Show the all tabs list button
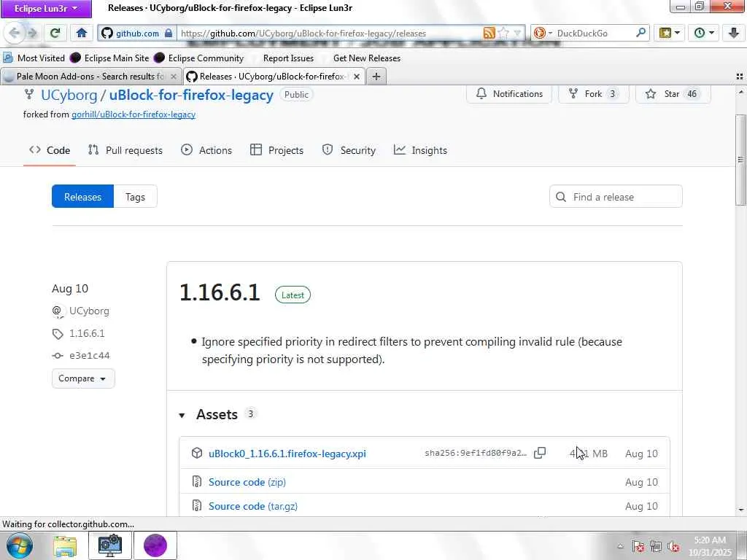Screen dimensions: 747x560 point(740,76)
